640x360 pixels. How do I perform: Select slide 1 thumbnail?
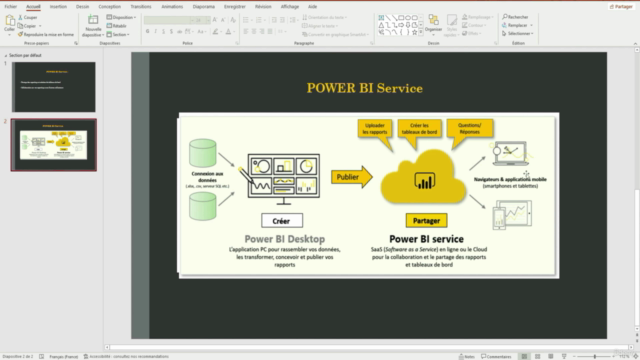coord(53,87)
